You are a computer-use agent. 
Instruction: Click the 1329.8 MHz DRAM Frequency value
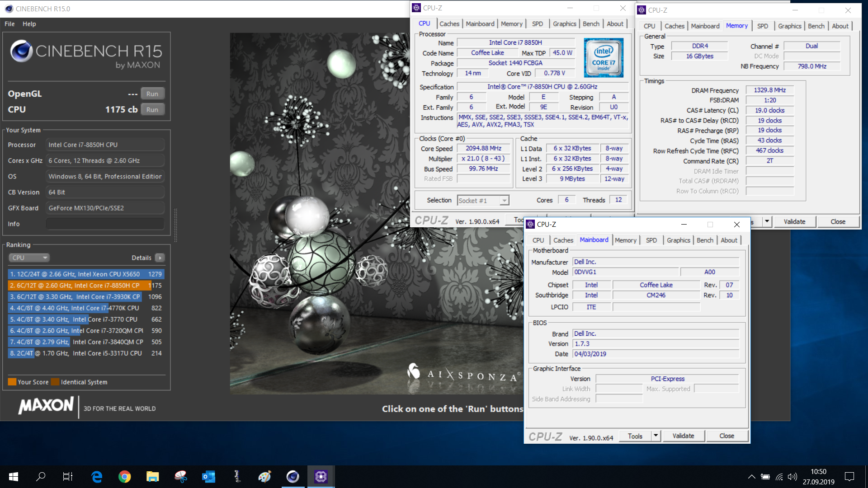(770, 90)
